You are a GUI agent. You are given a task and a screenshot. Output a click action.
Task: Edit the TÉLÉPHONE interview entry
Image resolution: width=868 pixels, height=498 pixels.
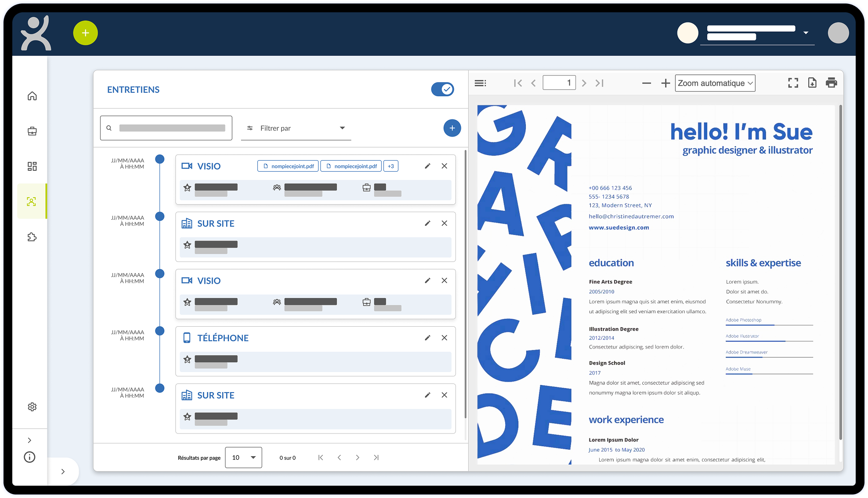coord(427,338)
